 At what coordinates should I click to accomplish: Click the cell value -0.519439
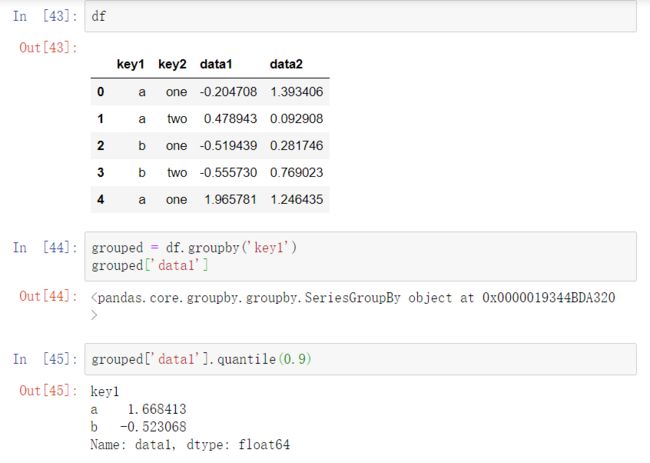(228, 145)
